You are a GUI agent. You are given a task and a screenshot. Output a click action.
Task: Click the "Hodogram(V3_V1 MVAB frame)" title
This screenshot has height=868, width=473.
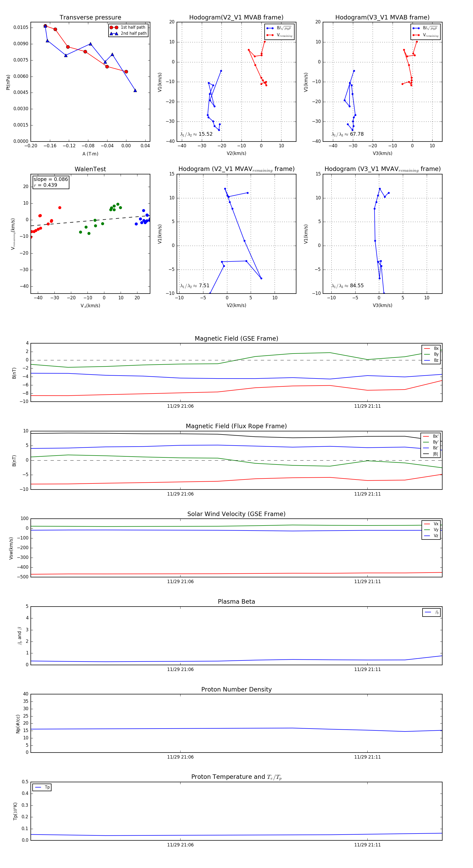382,18
